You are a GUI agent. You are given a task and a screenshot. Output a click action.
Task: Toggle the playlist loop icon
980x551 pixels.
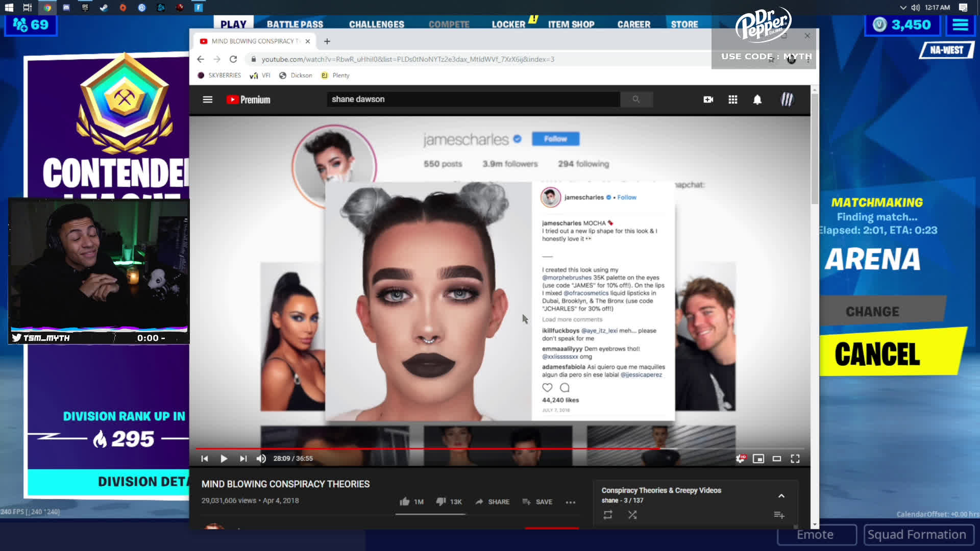tap(607, 515)
